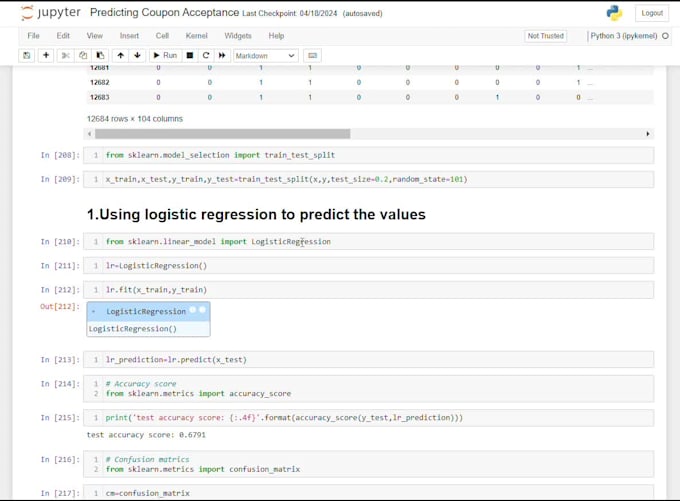Image resolution: width=680 pixels, height=501 pixels.
Task: Click the 12684 rows × 104 columns text
Action: pos(135,119)
